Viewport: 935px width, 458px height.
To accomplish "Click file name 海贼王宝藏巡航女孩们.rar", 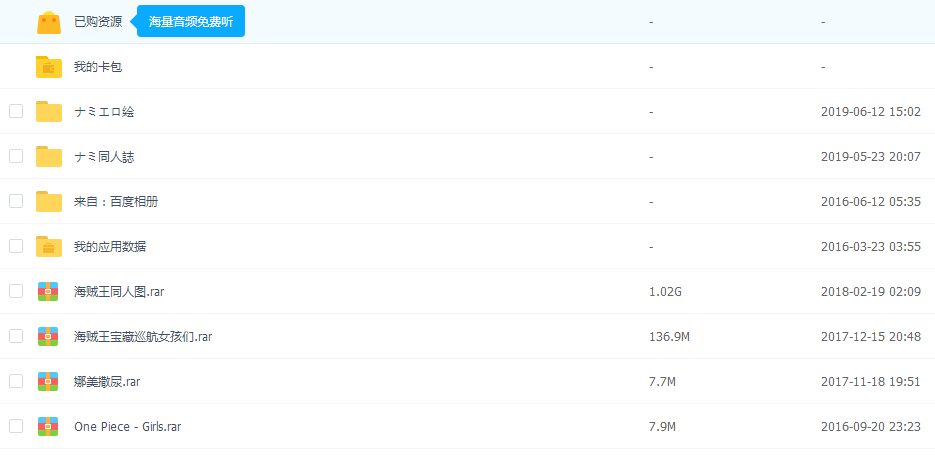I will tap(143, 336).
